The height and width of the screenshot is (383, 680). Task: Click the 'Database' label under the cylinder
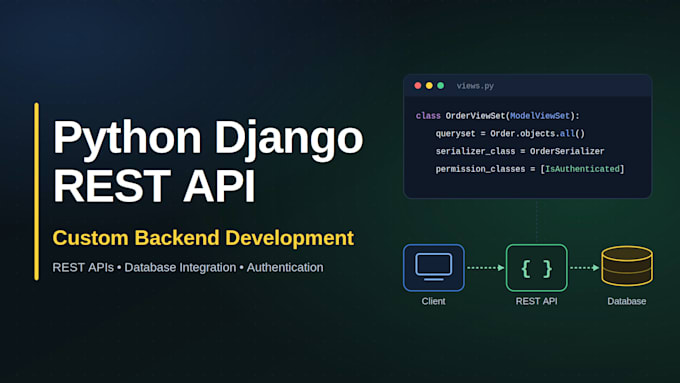pos(627,301)
